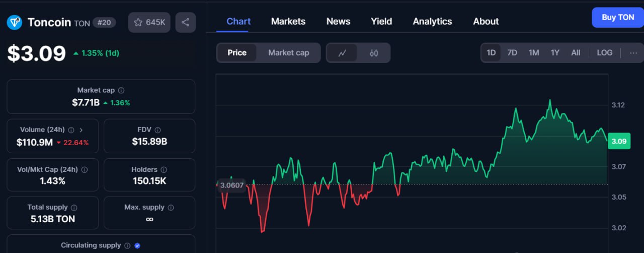
Task: Click the Toncoin logo icon
Action: (15, 22)
